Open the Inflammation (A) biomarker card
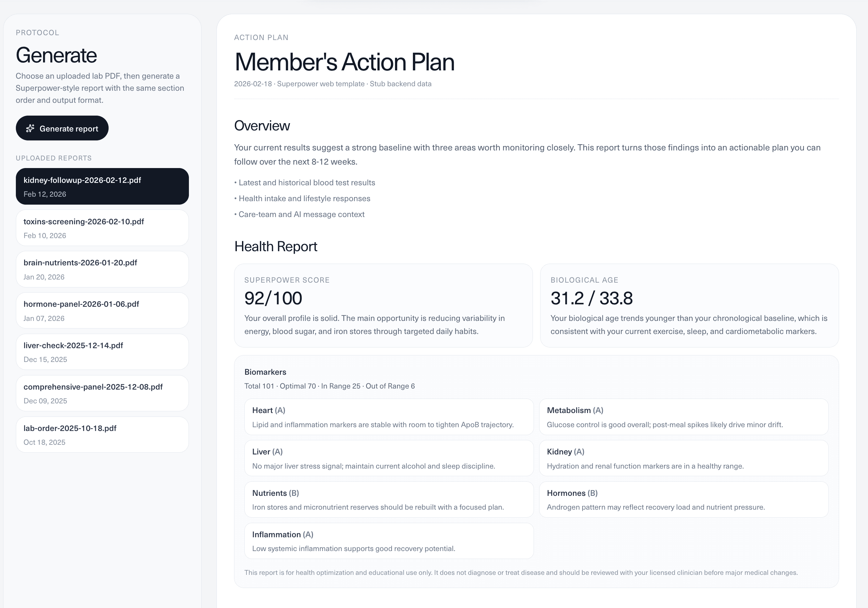The width and height of the screenshot is (868, 608). point(388,541)
